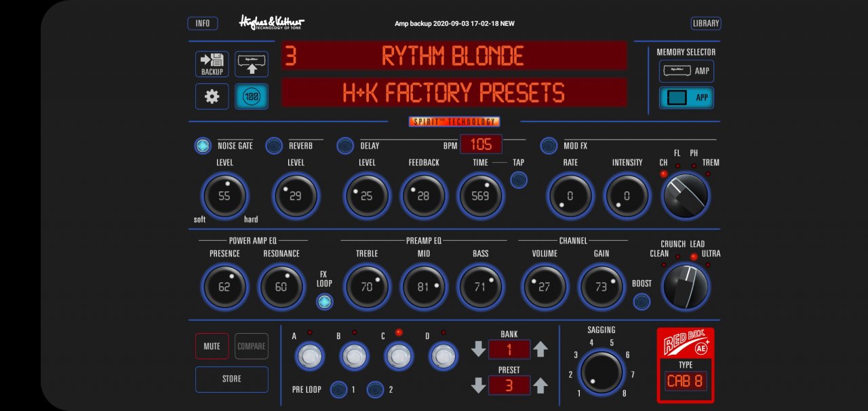Click the Delay Level knob

coord(367,196)
